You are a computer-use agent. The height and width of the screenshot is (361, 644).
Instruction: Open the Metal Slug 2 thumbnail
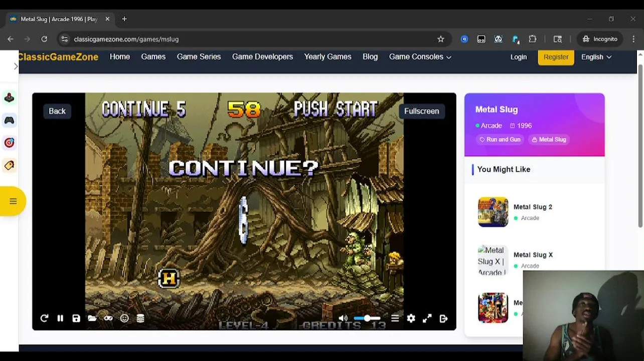coord(493,212)
